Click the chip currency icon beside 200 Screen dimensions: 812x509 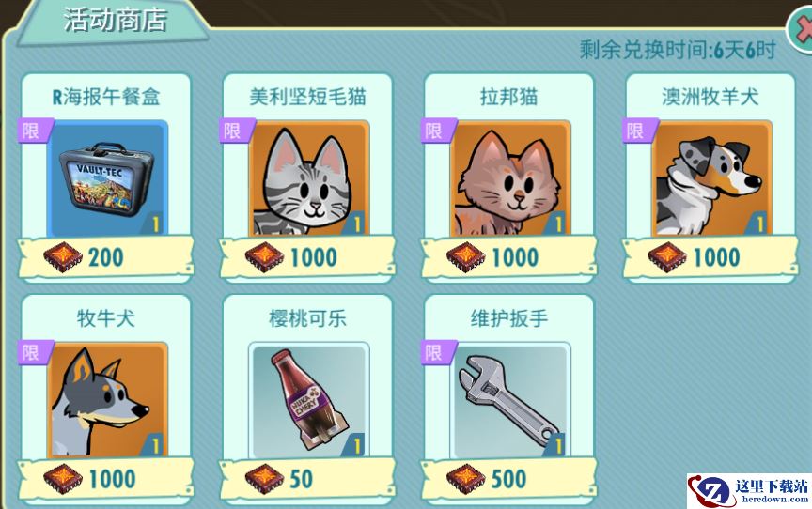coord(63,257)
